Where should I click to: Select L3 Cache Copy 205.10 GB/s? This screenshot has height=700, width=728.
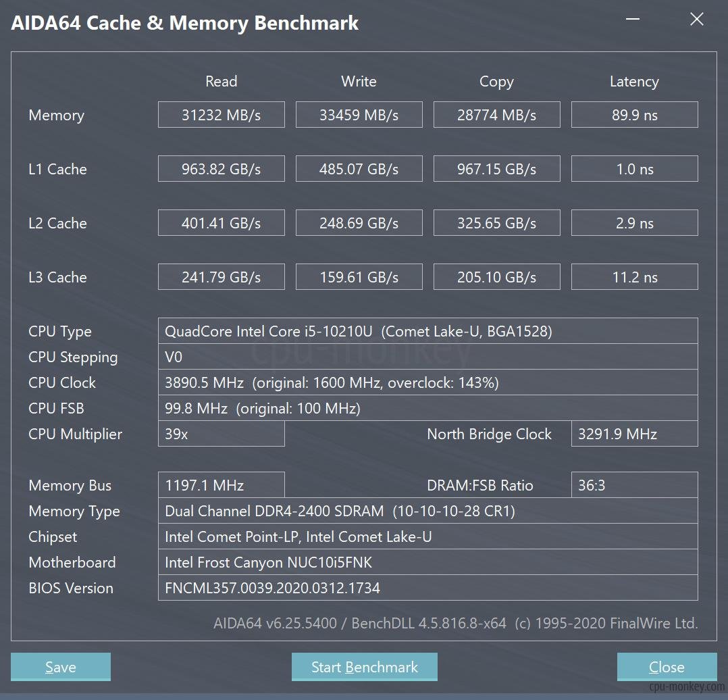pos(497,277)
